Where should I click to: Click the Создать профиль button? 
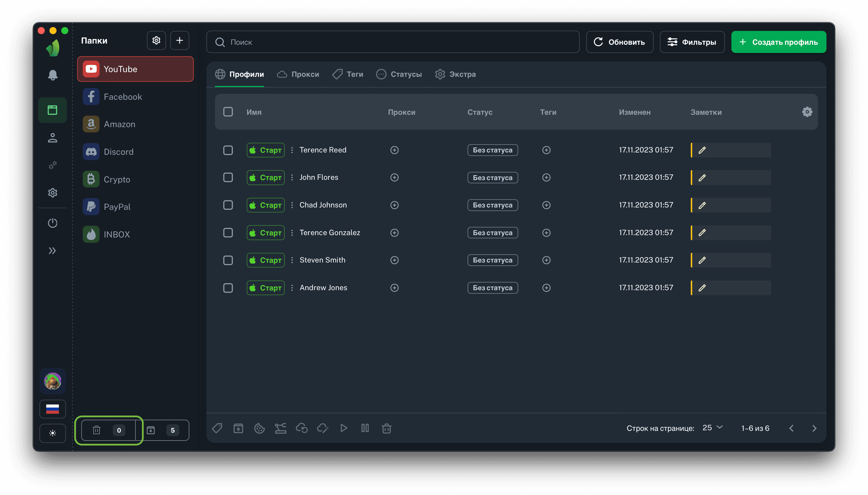point(778,42)
